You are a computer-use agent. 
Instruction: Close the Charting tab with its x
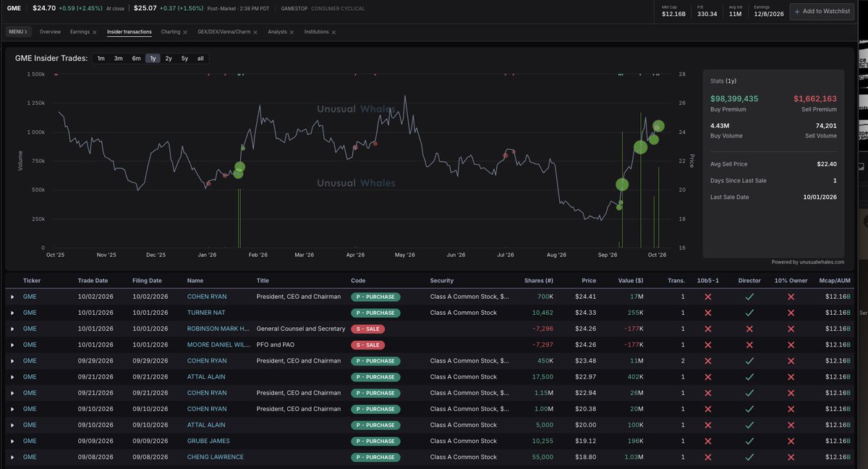click(186, 33)
